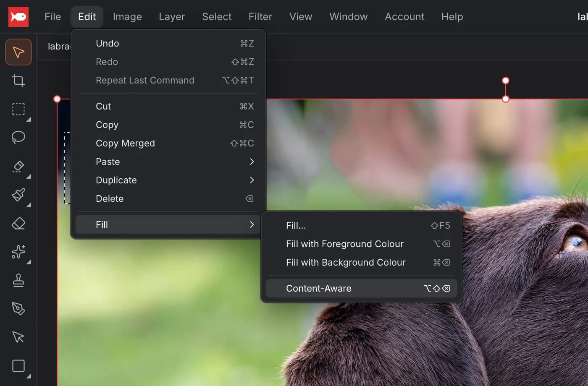Open the Account menu
This screenshot has height=386, width=588.
(x=404, y=17)
